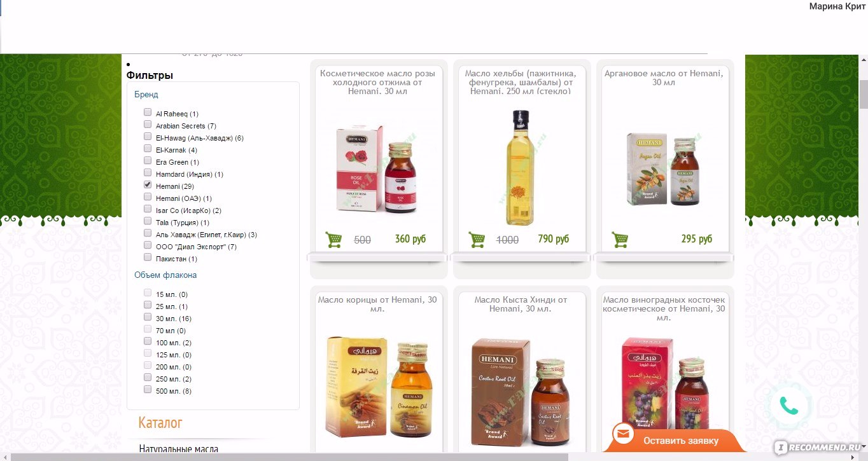Check the 30 мл. volume filter
Viewport: 868px width, 461px height.
148,318
